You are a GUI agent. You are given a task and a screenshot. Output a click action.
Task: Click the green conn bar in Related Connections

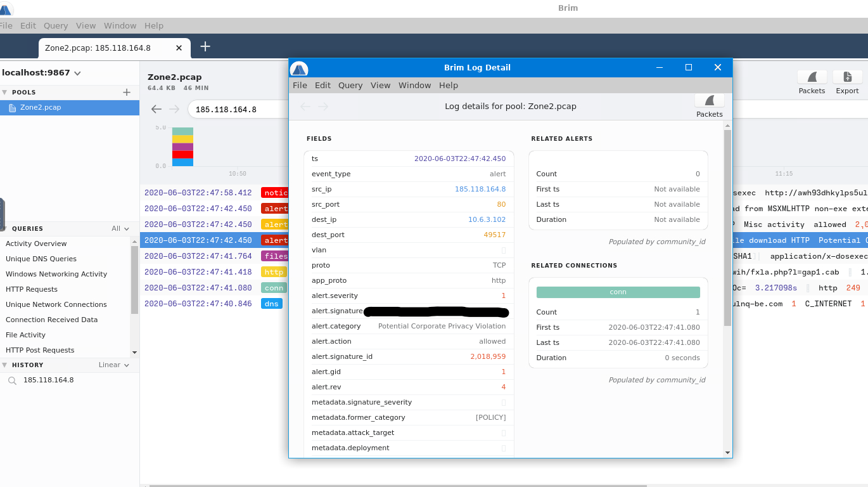coord(618,292)
